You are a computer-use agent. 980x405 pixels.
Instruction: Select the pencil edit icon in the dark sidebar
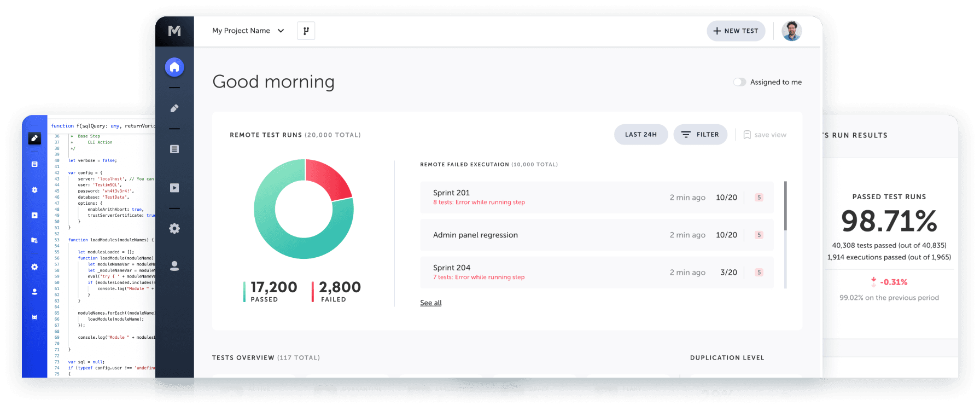(x=174, y=108)
